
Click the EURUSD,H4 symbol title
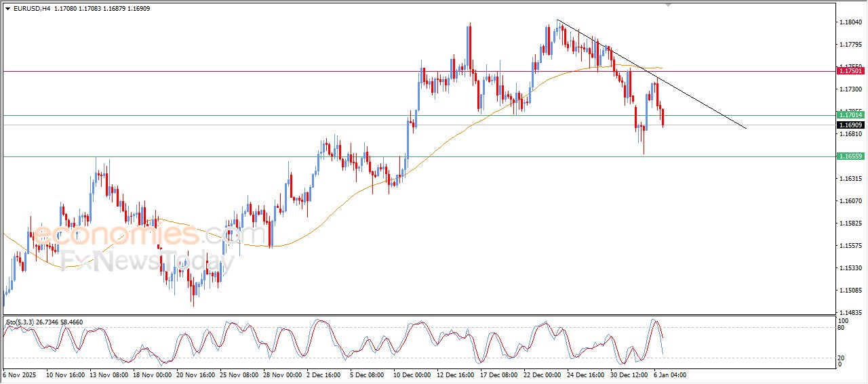[x=32, y=9]
